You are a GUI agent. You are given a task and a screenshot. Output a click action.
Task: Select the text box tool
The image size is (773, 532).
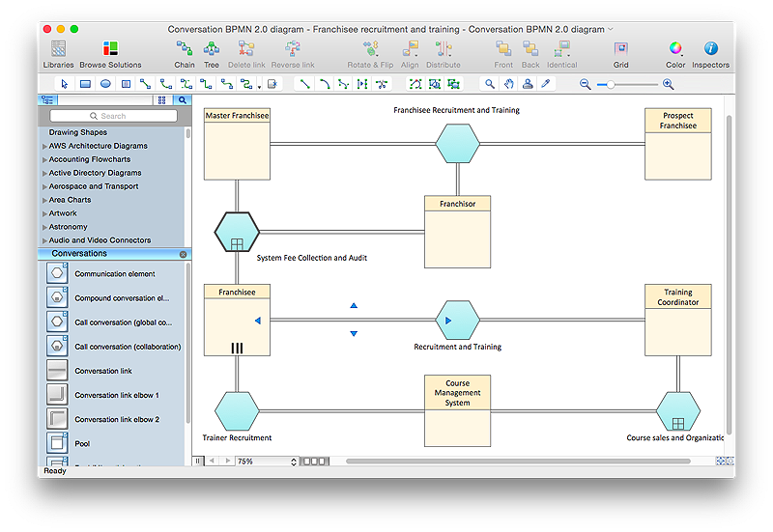[126, 84]
